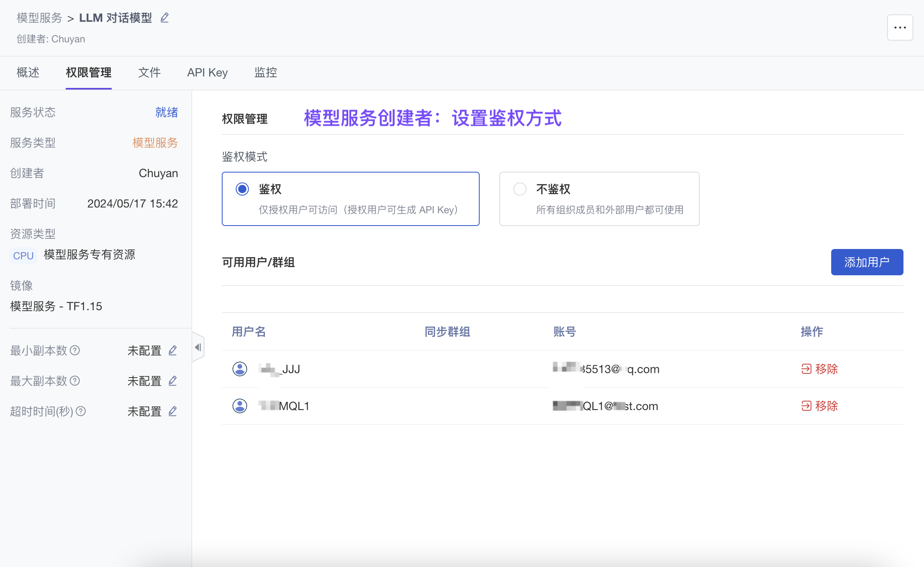The height and width of the screenshot is (567, 924).
Task: Remove user _JJJ via 移除
Action: tap(819, 369)
